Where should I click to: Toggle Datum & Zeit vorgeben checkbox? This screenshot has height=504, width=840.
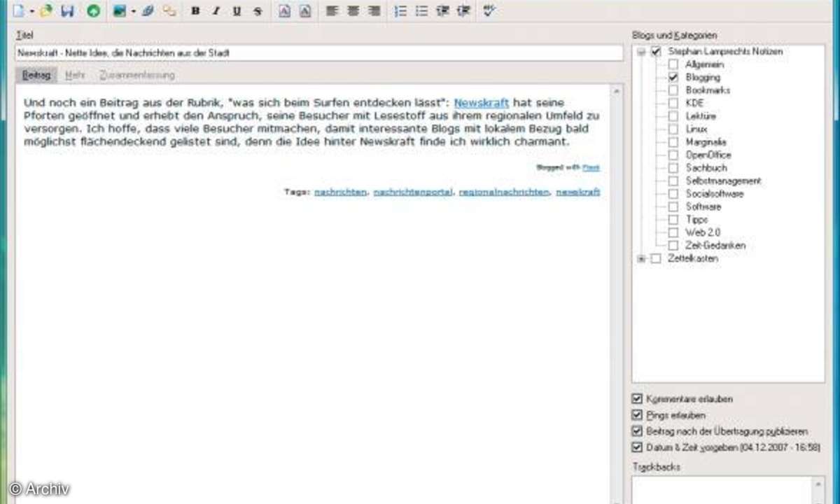[636, 447]
